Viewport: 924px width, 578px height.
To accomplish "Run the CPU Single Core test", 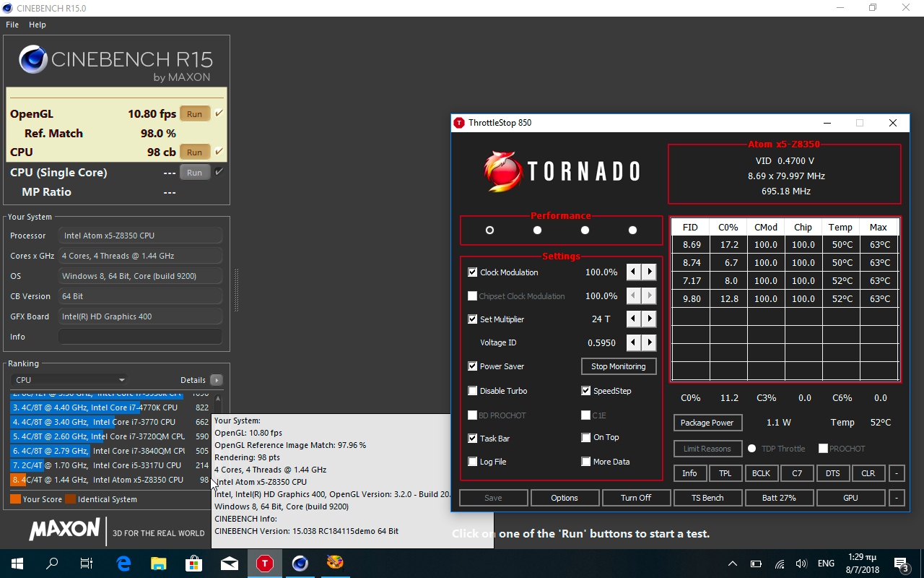I will (x=194, y=173).
